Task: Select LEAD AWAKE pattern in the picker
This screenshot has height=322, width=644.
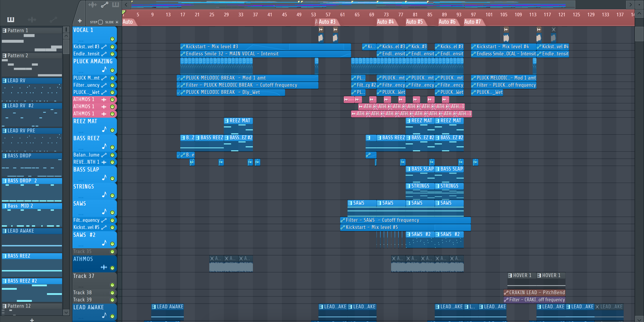Action: tap(32, 231)
